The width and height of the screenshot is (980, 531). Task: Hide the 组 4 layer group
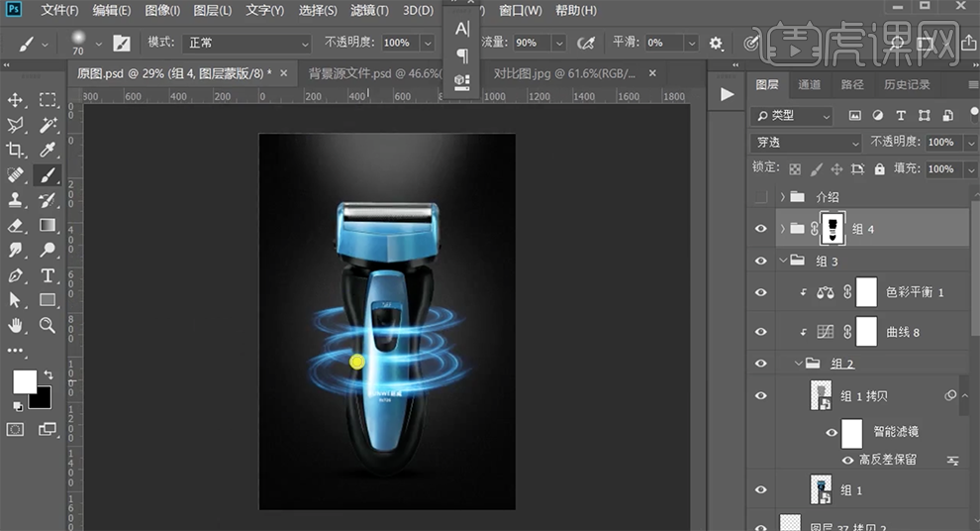click(760, 229)
